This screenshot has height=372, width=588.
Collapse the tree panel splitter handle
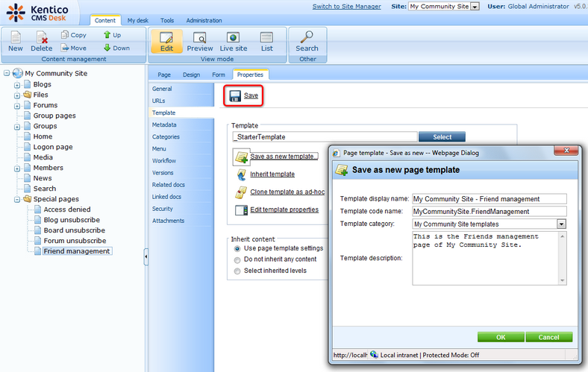(x=146, y=256)
